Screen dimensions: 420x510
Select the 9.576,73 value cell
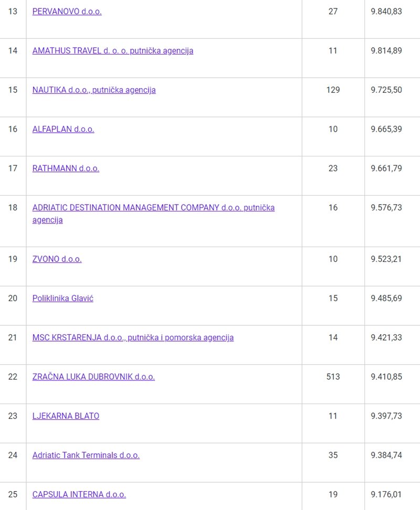click(386, 208)
